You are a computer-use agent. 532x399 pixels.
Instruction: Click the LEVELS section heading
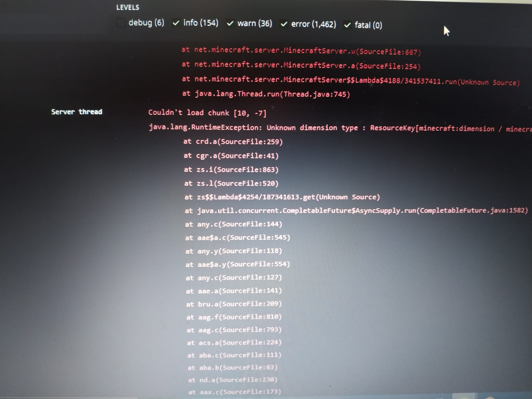click(x=128, y=7)
